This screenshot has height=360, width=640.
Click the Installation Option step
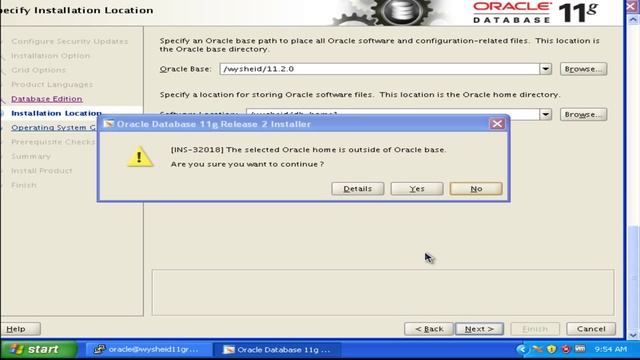[50, 56]
